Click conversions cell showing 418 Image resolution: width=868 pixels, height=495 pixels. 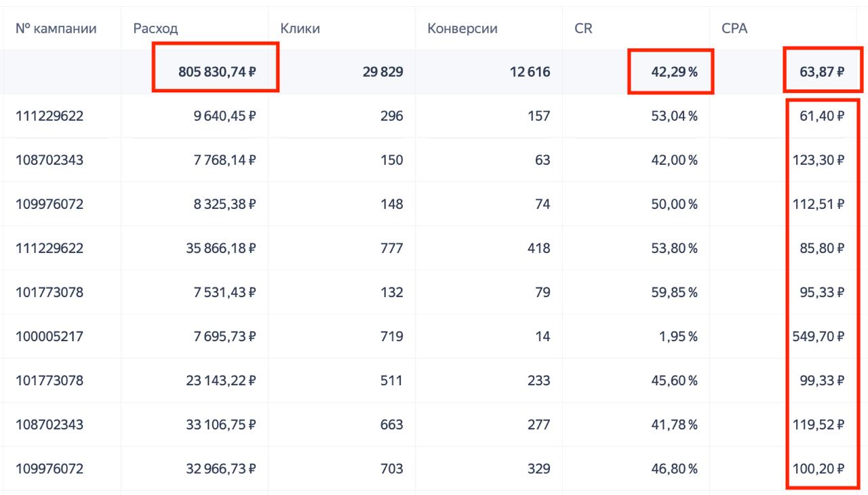(x=539, y=248)
